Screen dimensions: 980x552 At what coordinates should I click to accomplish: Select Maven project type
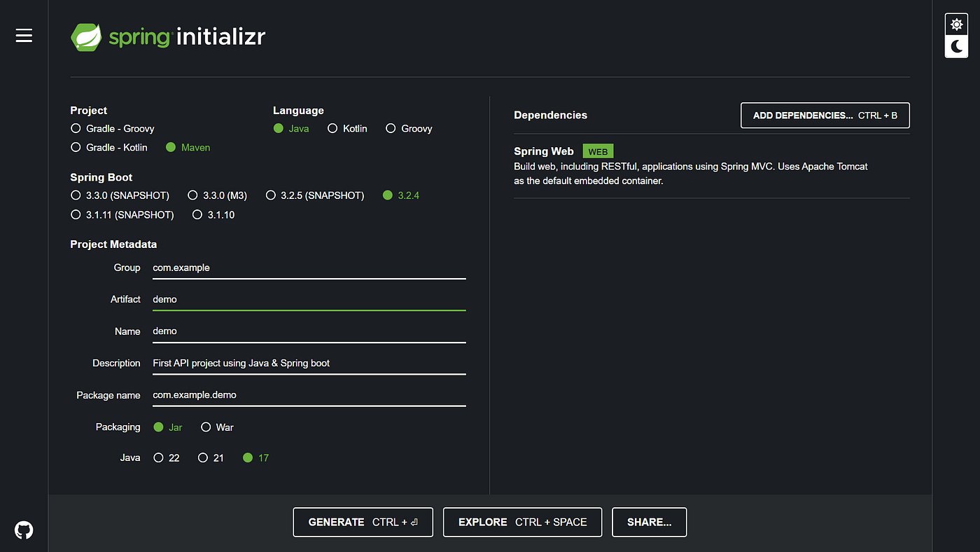(x=188, y=148)
